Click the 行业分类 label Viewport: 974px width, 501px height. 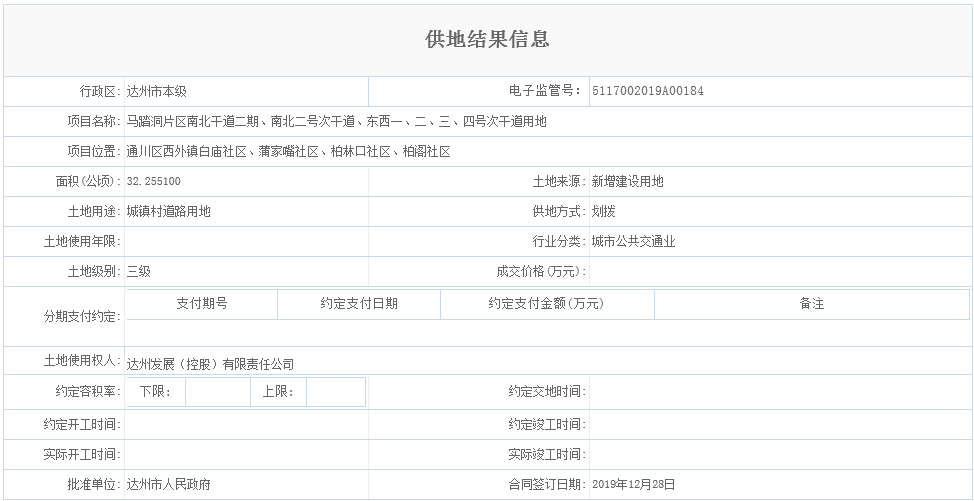tap(560, 241)
